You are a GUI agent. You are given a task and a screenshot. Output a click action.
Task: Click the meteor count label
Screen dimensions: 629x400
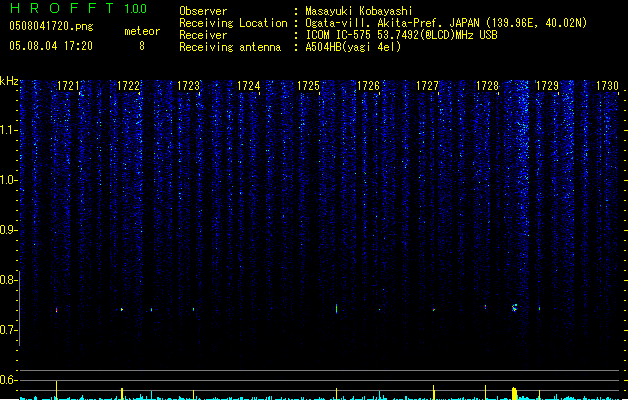tap(142, 31)
